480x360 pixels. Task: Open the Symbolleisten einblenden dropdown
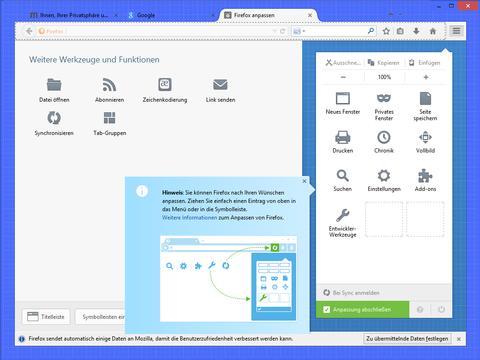pyautogui.click(x=100, y=317)
